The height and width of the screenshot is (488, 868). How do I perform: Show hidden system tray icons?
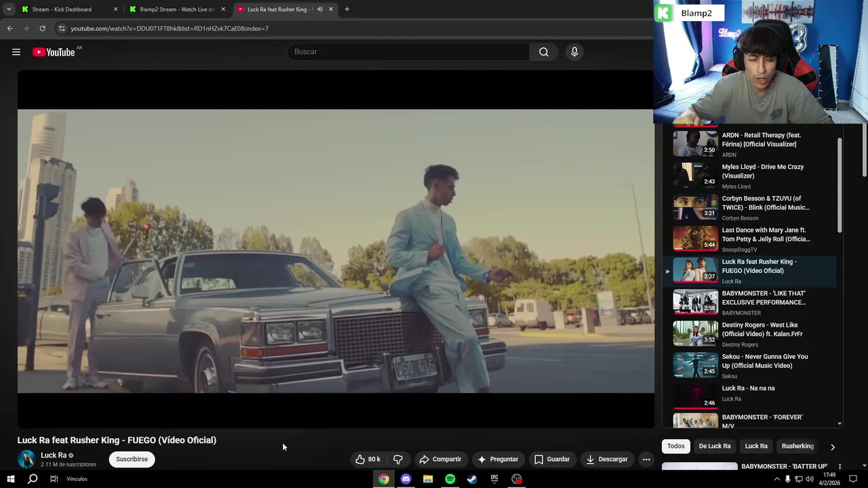[x=776, y=479]
